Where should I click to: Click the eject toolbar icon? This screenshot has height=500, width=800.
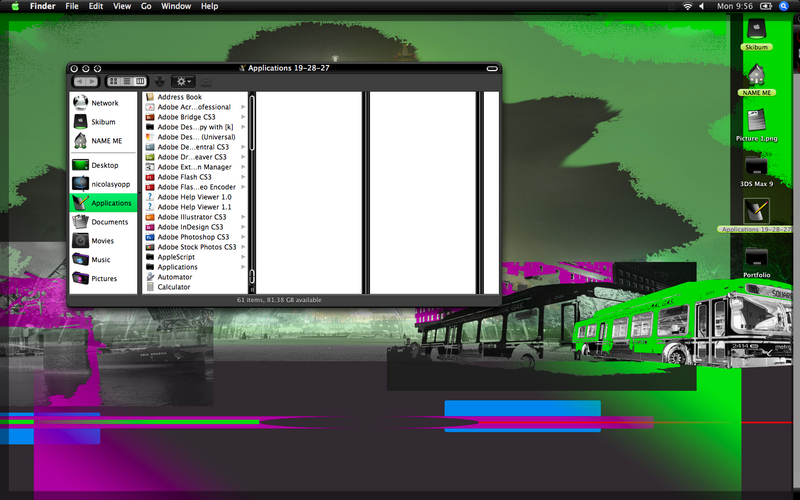coord(206,82)
